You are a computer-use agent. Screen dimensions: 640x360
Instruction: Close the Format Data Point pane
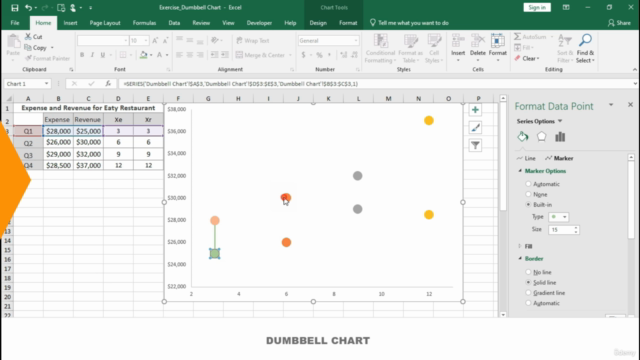[x=630, y=105]
